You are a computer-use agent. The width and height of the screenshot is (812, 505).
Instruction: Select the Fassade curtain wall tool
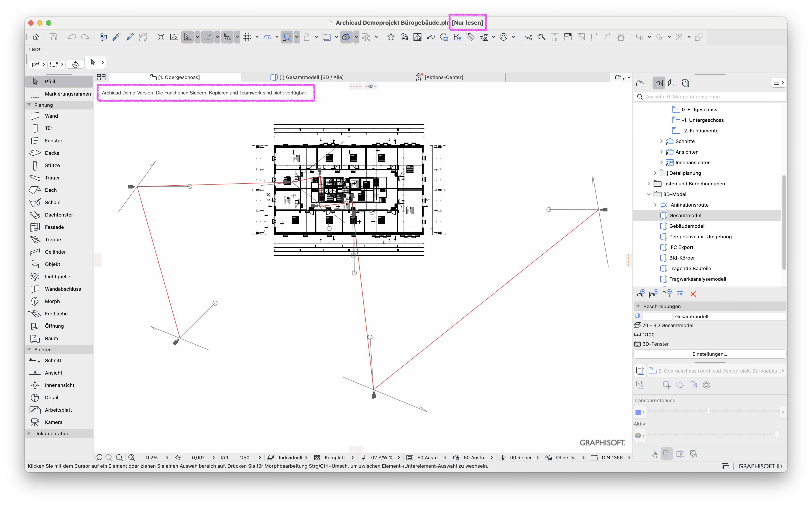[x=59, y=227]
